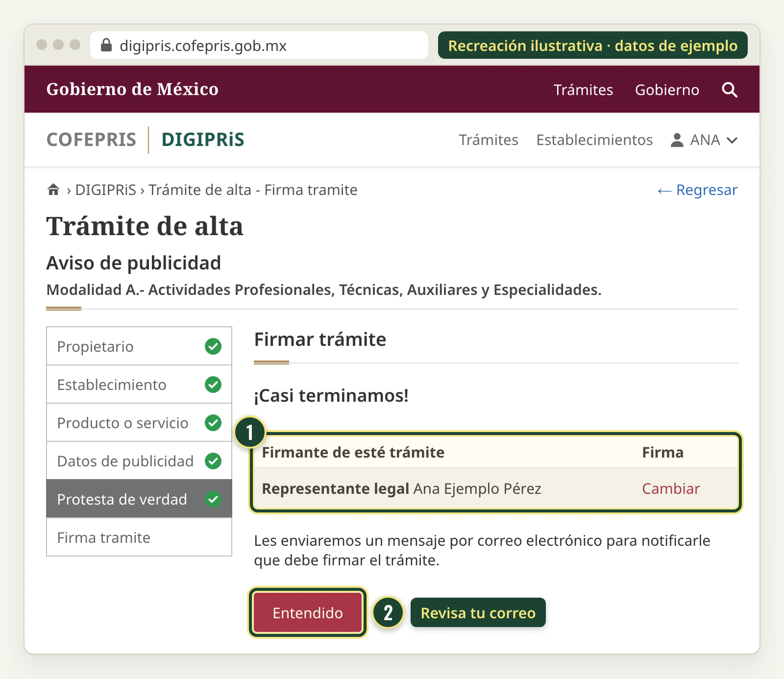
Task: Open Trámites in the maroon government bar
Action: (583, 90)
